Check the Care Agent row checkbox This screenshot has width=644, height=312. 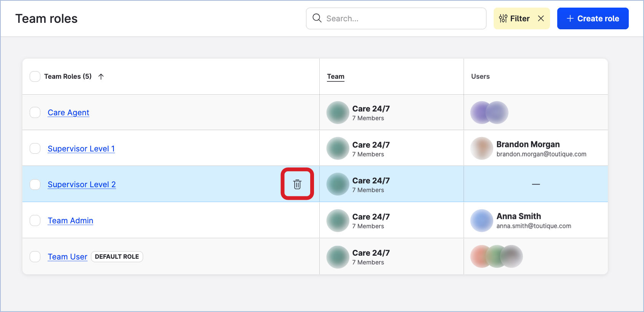(x=35, y=113)
